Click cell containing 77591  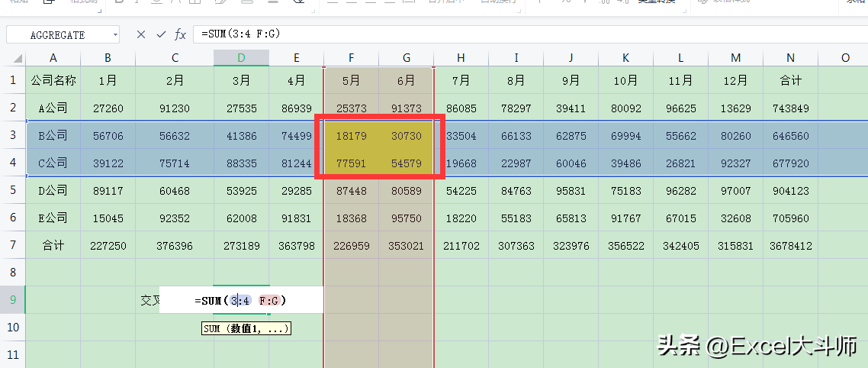point(352,163)
